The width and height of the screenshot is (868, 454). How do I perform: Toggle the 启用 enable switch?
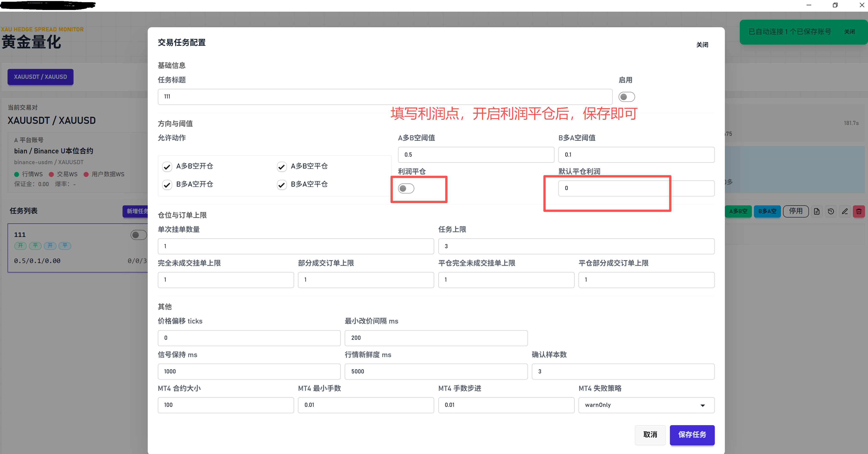coord(627,97)
